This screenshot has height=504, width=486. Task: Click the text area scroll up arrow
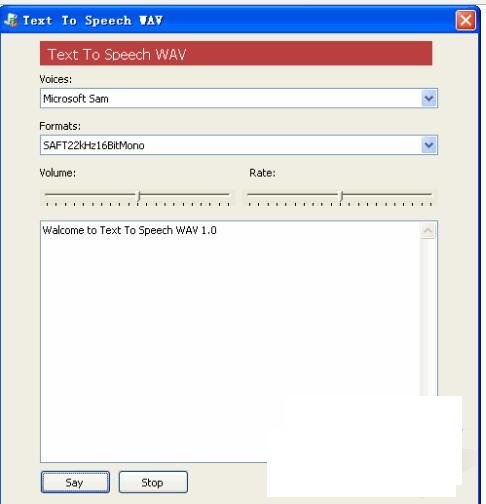tap(428, 230)
